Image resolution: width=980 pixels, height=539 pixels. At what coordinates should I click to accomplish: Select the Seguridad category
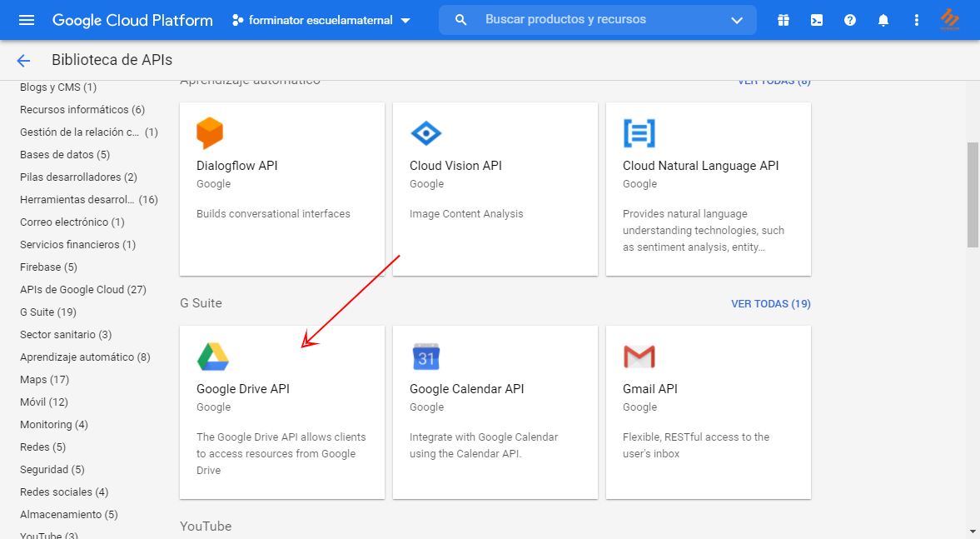52,470
